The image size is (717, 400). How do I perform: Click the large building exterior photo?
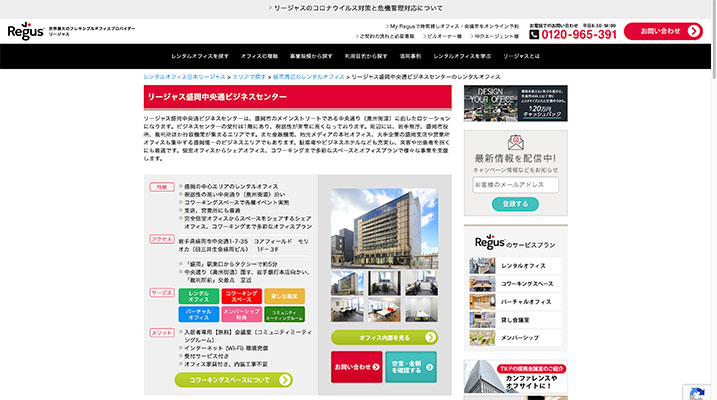point(384,228)
